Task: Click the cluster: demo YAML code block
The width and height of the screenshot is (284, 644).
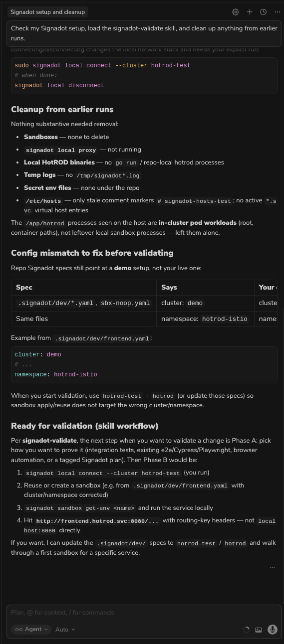Action: [x=144, y=364]
